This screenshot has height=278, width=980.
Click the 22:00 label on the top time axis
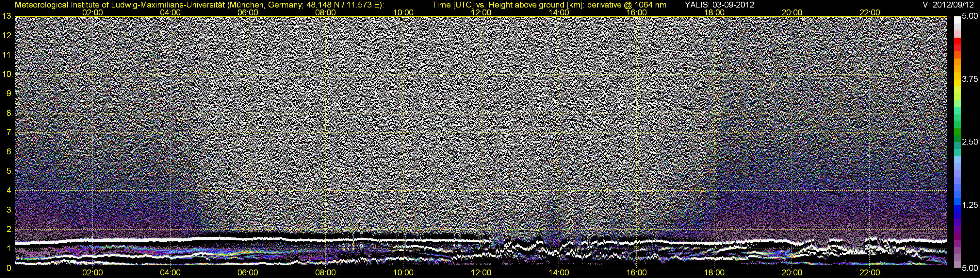click(x=870, y=12)
